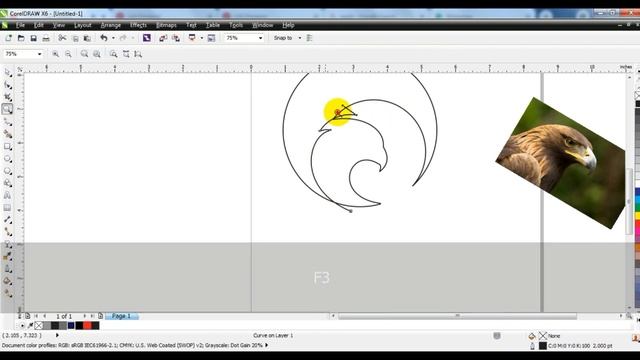Click the Print icon
This screenshot has height=360, width=640.
tap(46, 38)
